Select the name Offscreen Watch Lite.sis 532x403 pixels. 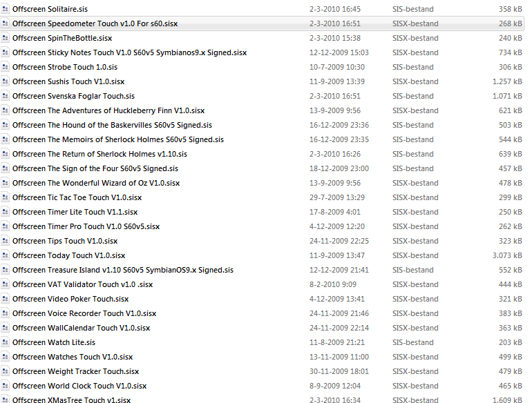point(54,343)
